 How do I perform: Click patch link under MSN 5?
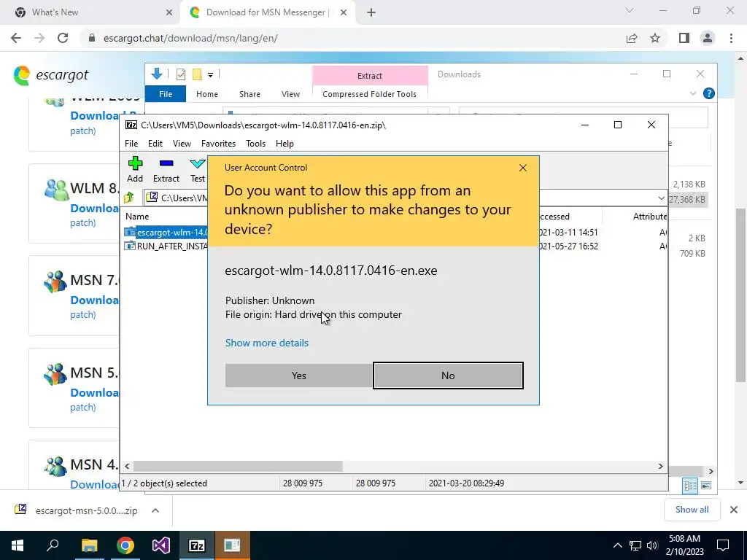tap(83, 407)
